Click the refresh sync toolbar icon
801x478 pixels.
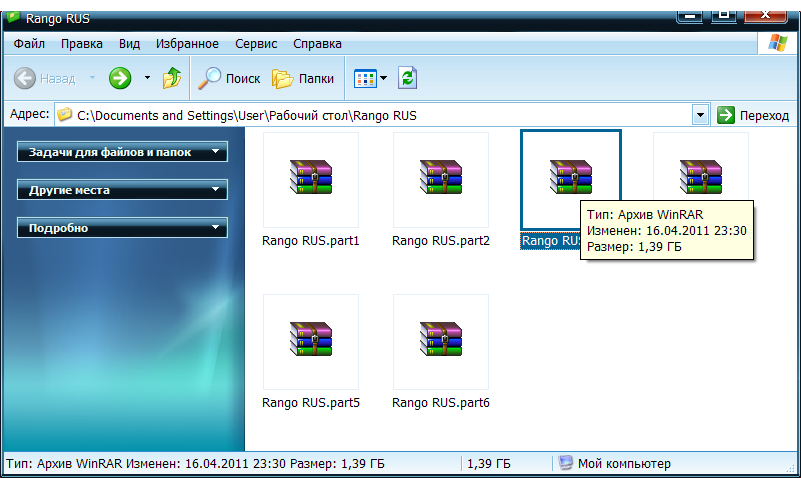[x=408, y=78]
